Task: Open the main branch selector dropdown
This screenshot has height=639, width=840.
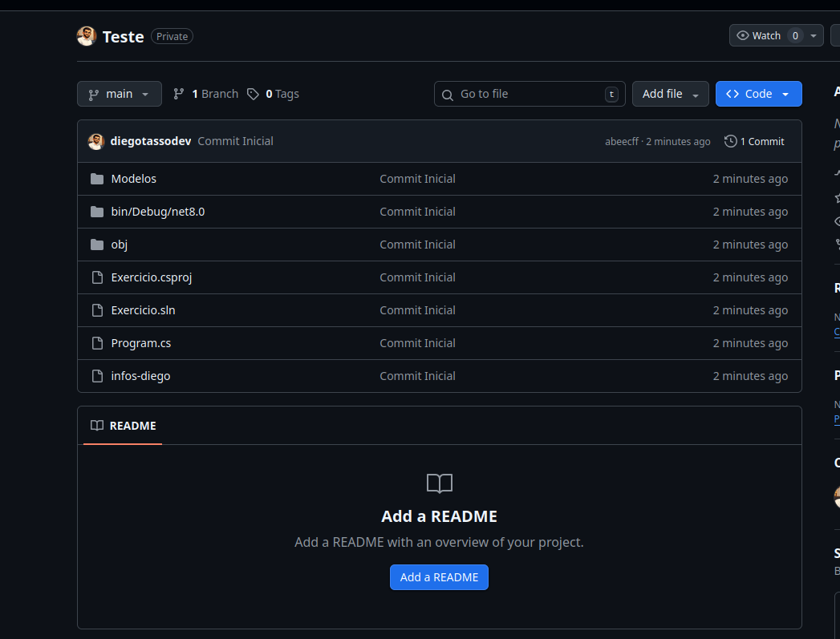Action: [x=120, y=94]
